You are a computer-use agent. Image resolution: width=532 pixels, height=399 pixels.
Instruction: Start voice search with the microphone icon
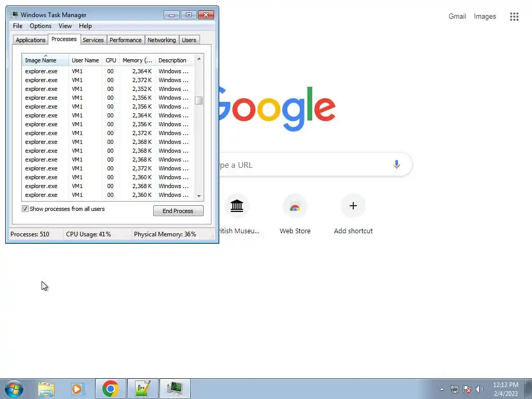pos(396,165)
